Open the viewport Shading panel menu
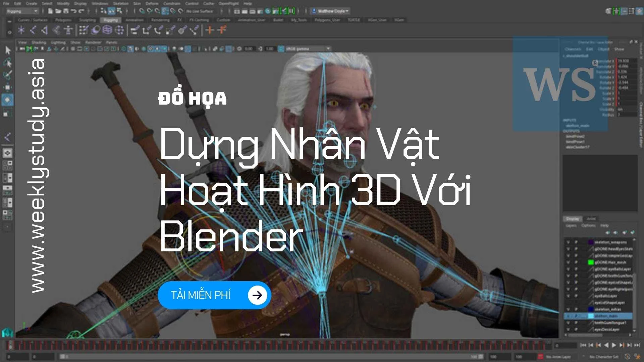This screenshot has width=644, height=362. 39,43
